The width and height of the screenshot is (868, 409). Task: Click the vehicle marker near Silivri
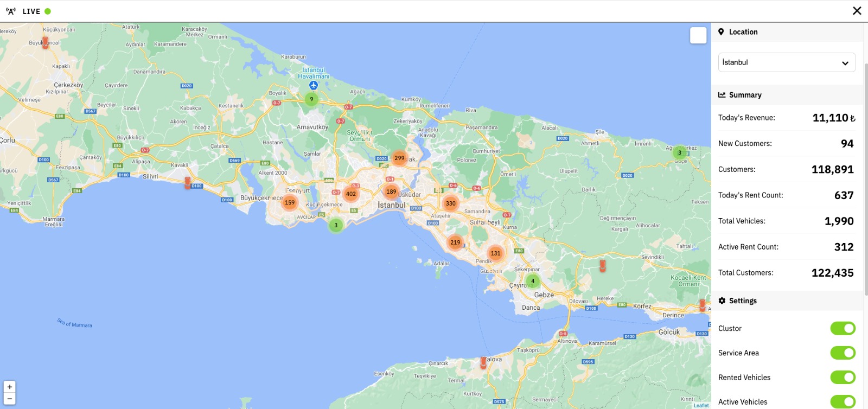[188, 183]
